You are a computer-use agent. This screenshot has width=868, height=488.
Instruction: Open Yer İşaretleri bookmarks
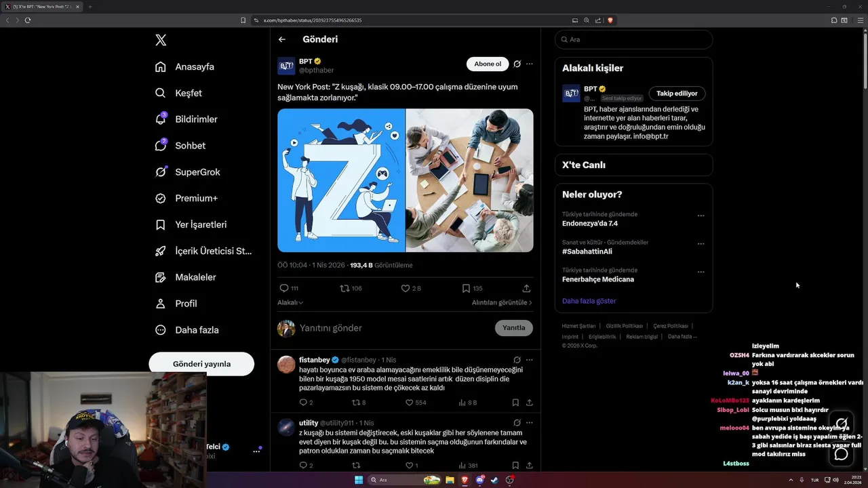click(x=191, y=224)
